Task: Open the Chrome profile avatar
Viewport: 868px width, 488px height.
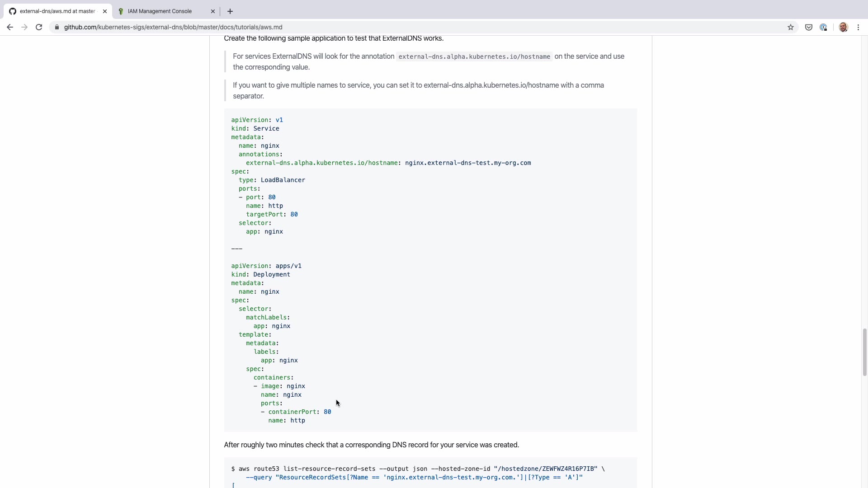Action: tap(843, 27)
